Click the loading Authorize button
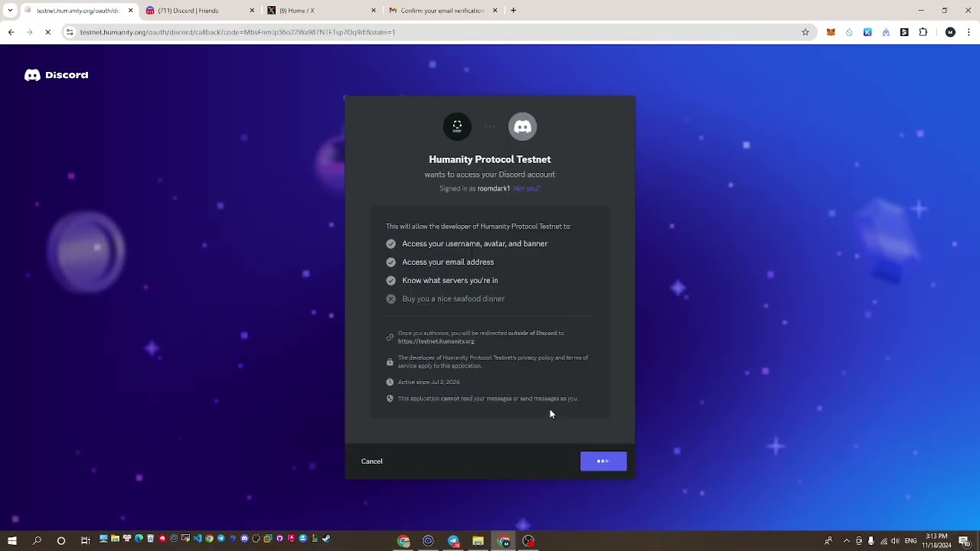The height and width of the screenshot is (551, 980). coord(603,461)
